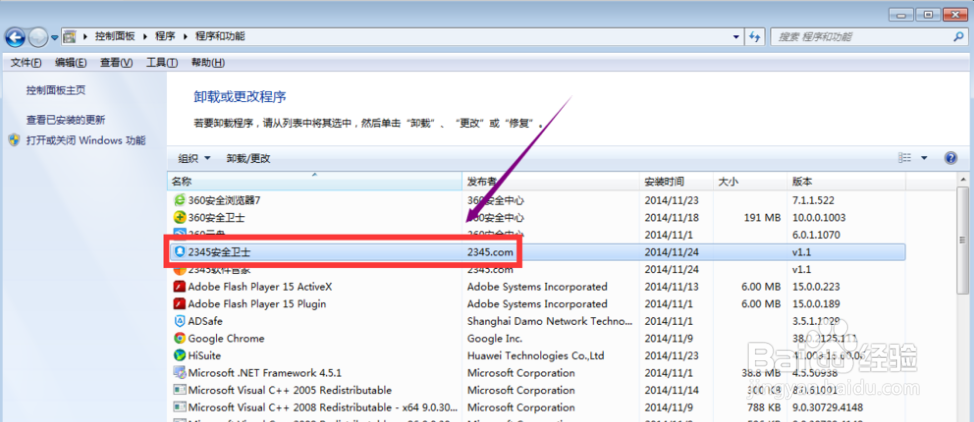
Task: Click 2345安全卫士 shield icon
Action: point(179,252)
